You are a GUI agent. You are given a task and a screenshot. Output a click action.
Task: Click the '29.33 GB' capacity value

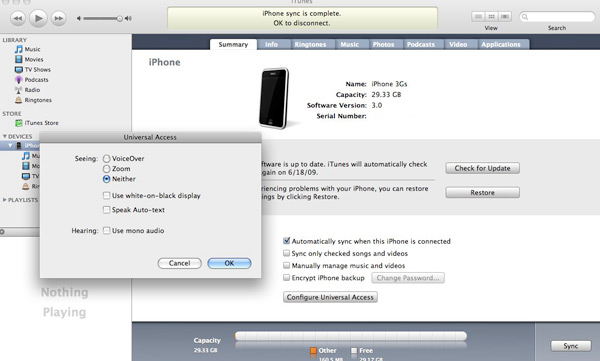386,95
